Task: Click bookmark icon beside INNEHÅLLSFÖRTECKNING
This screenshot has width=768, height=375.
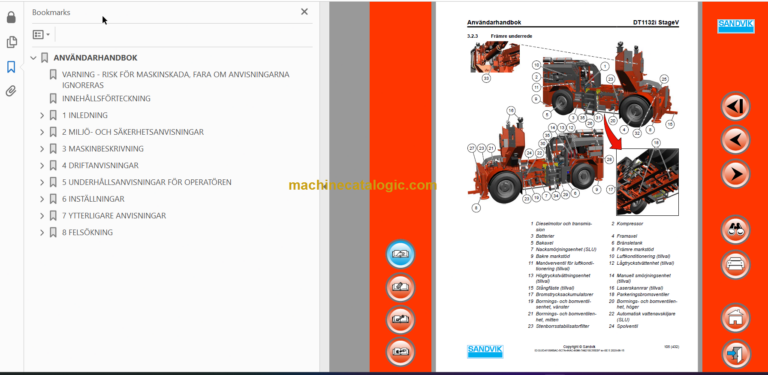Action: [x=53, y=98]
